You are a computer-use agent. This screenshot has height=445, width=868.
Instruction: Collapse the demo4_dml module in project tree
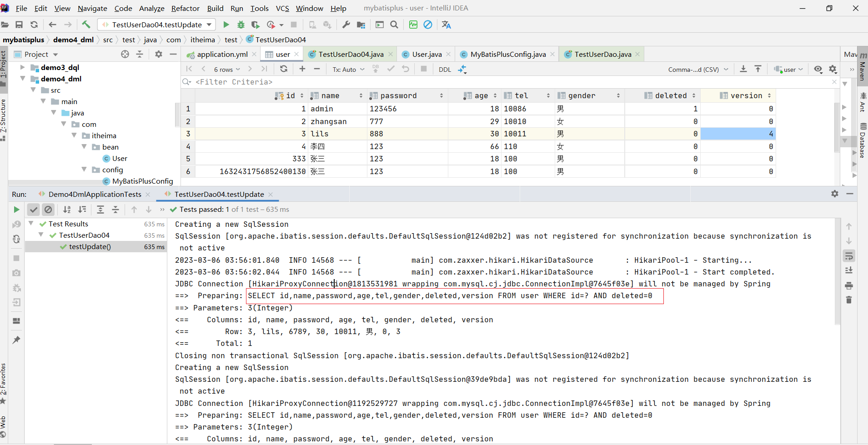coord(23,79)
